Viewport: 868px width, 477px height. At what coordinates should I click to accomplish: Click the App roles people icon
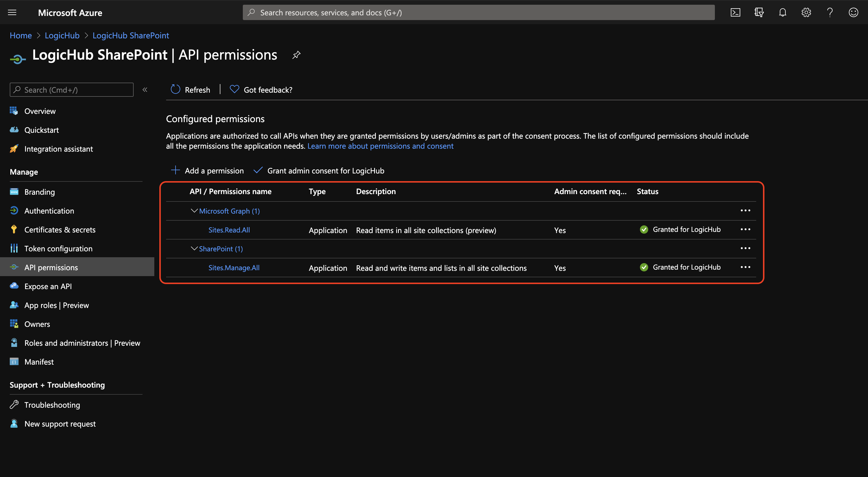coord(14,305)
